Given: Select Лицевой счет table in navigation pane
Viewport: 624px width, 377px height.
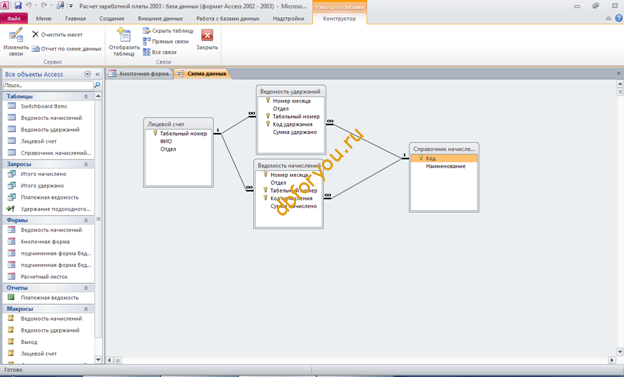Looking at the screenshot, I should click(x=39, y=141).
